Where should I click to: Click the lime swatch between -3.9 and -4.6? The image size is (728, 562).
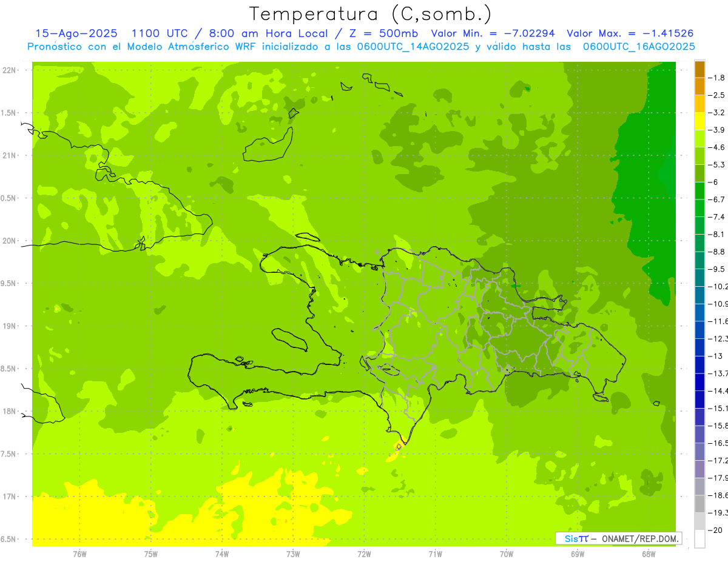tap(699, 138)
